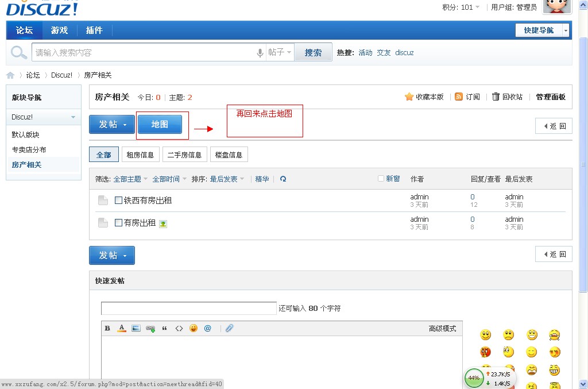Click the lower 返回 button
The image size is (588, 389).
[554, 255]
